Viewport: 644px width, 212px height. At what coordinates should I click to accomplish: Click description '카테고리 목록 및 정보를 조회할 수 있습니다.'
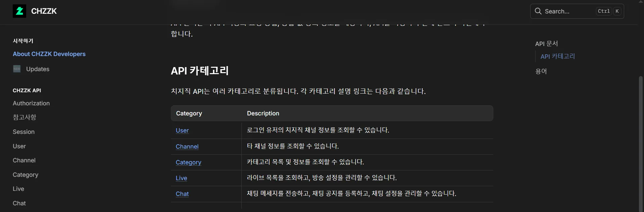[306, 162]
